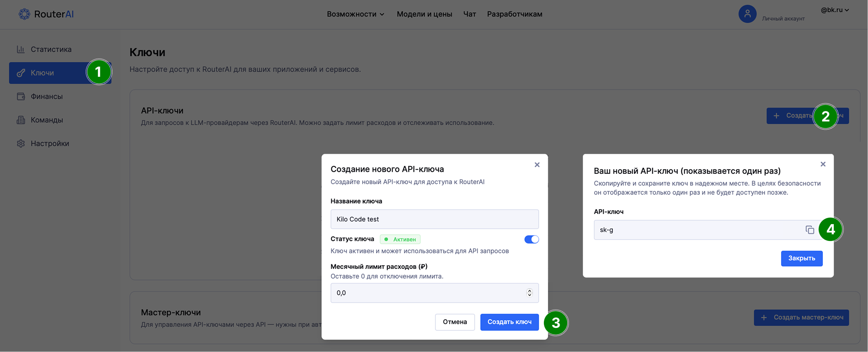Click the user avatar icon

coord(747,14)
